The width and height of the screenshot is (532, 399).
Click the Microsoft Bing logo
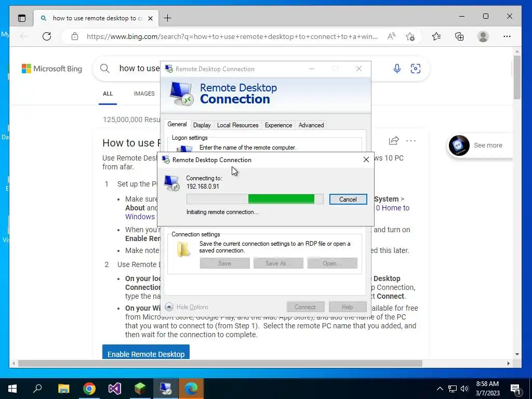click(x=52, y=69)
